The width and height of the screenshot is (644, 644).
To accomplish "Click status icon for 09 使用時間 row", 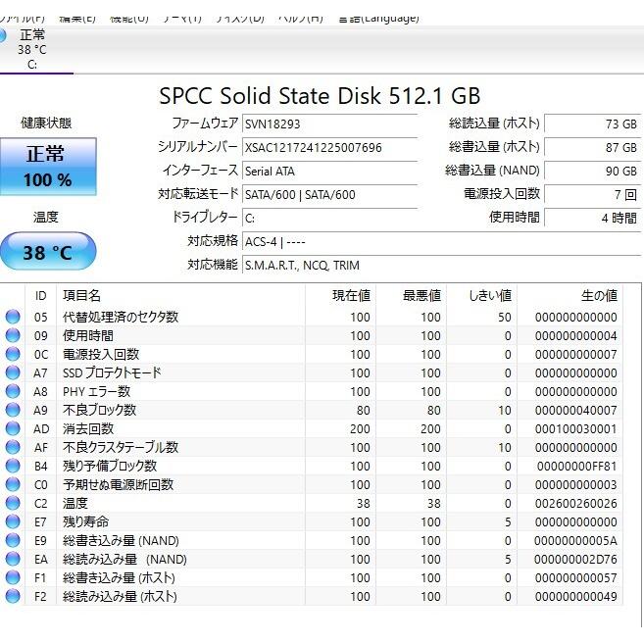I will [13, 335].
